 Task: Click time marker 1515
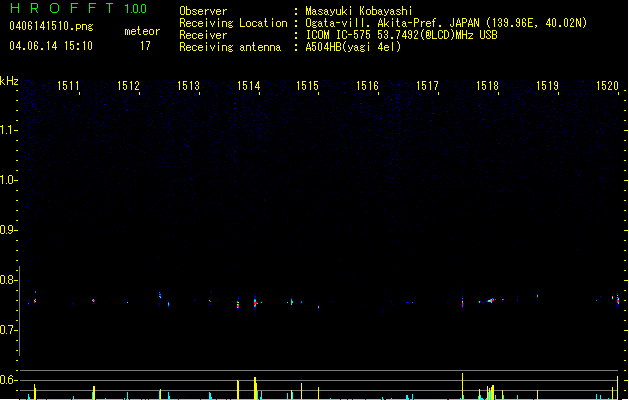pos(308,86)
